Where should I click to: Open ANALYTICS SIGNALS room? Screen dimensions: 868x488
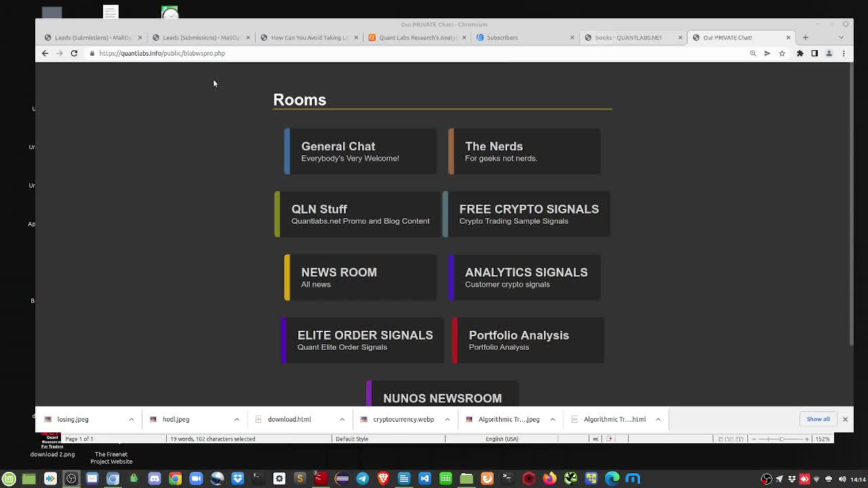[x=524, y=277]
